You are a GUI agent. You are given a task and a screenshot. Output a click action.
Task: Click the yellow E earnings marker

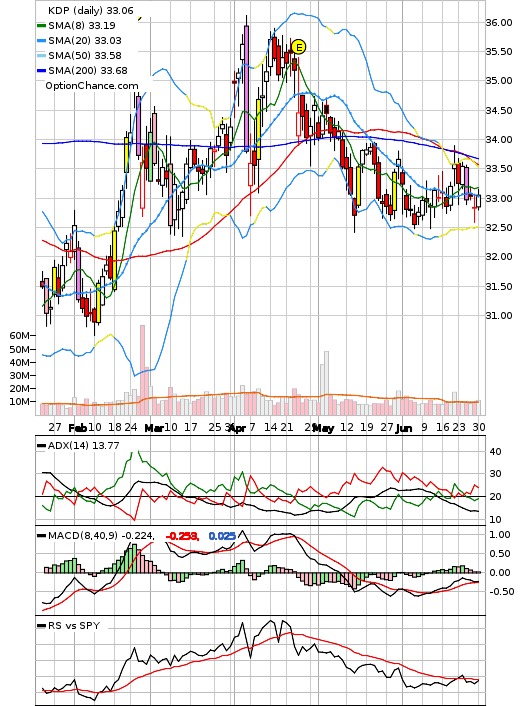299,47
